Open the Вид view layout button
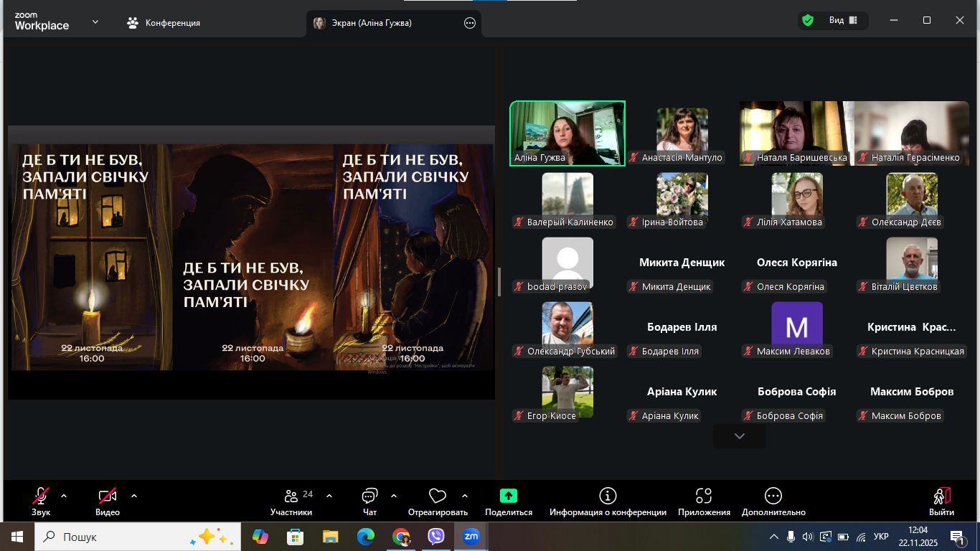The height and width of the screenshot is (551, 980). 843,21
